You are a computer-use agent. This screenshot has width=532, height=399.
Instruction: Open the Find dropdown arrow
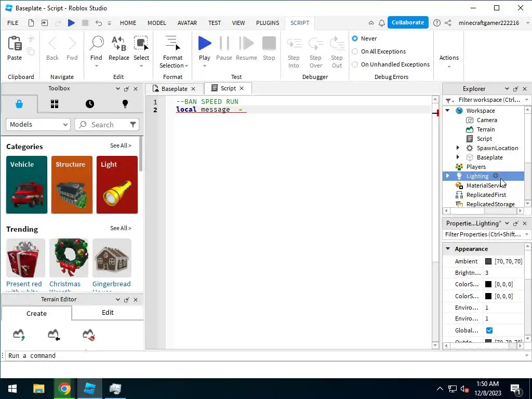click(x=96, y=66)
